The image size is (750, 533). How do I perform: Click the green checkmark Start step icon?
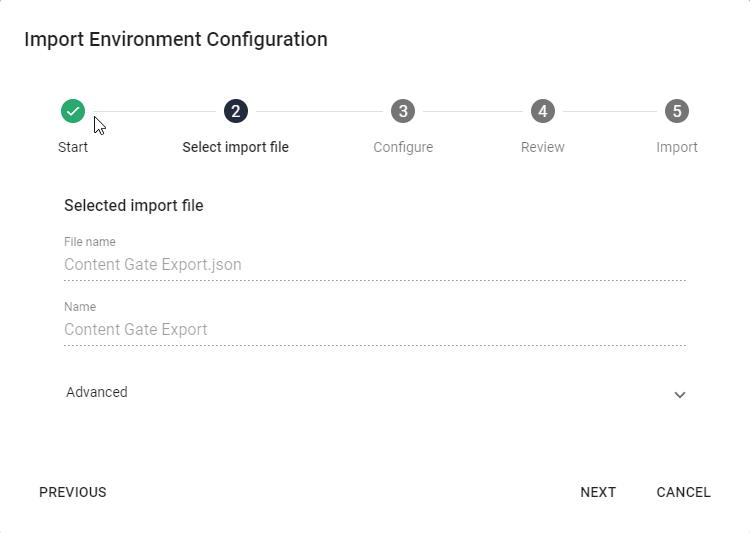(73, 111)
